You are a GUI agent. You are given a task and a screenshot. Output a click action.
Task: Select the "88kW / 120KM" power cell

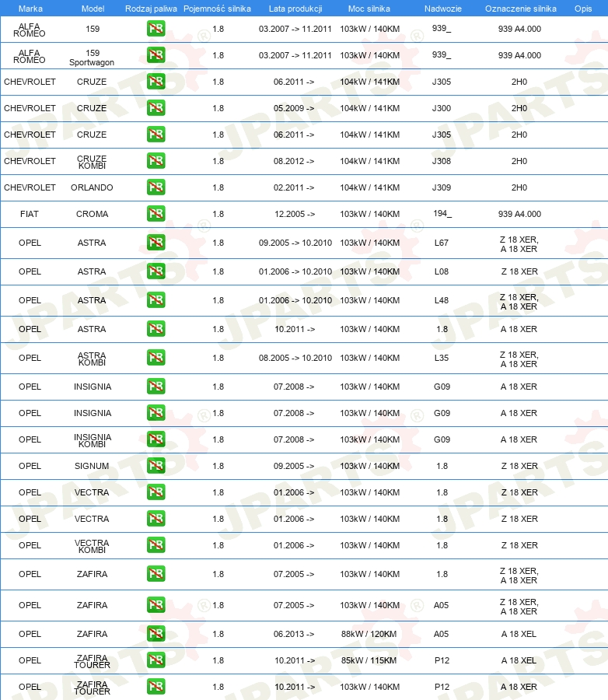click(369, 634)
